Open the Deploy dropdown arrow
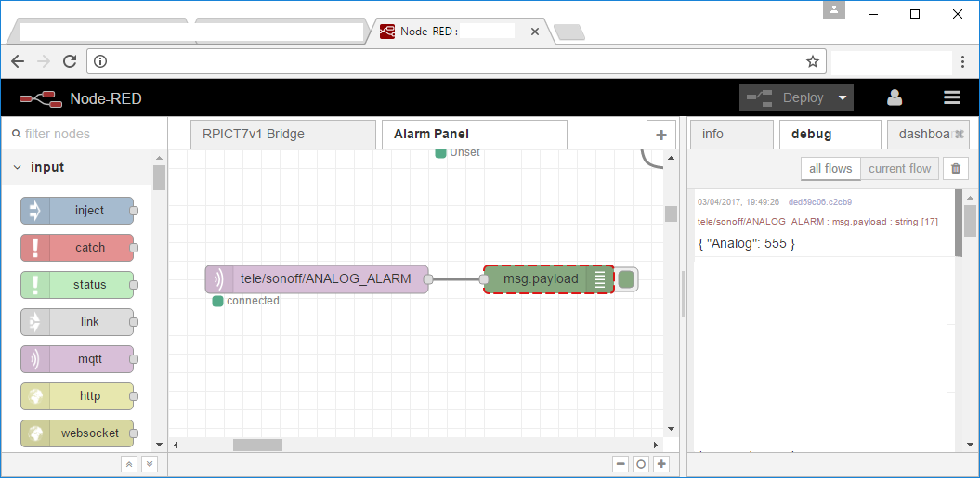Viewport: 980px width, 478px height. tap(843, 98)
